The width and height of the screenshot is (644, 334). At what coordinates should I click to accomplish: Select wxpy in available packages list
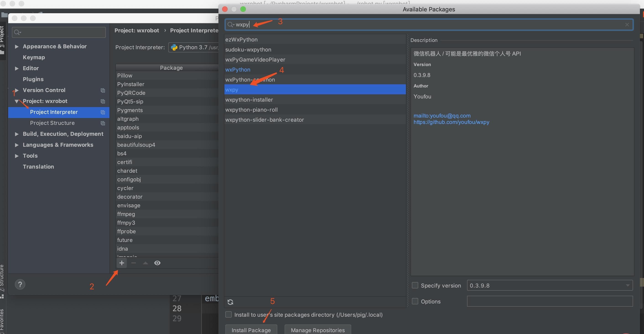click(315, 90)
